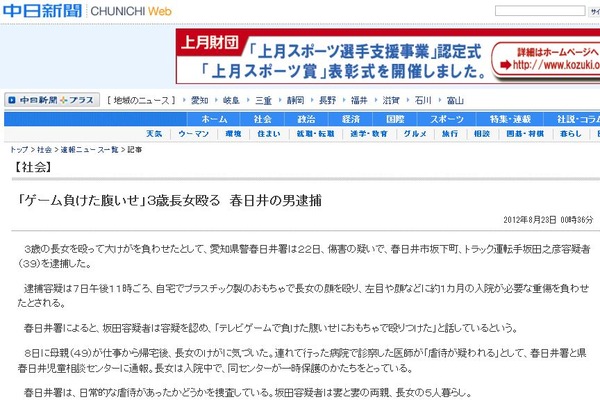Viewport: 600px width, 413px height.
Task: Click the site search input field
Action: tap(540, 11)
